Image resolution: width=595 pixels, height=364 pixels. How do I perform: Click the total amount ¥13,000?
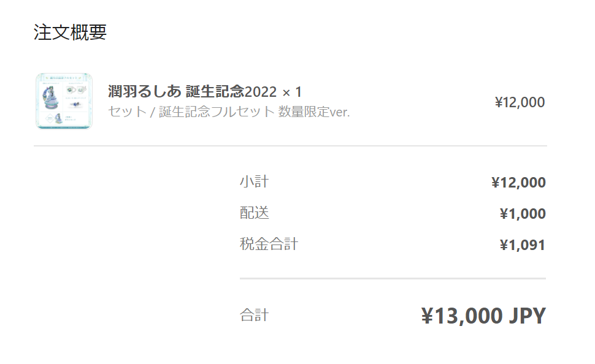[x=462, y=316]
